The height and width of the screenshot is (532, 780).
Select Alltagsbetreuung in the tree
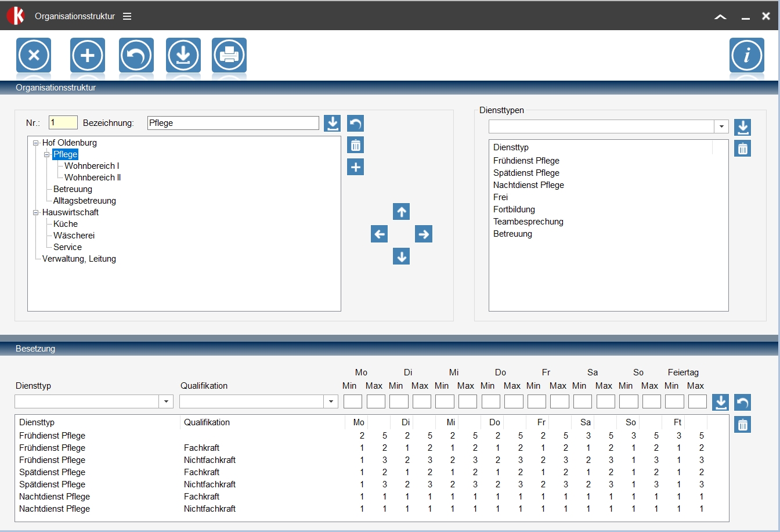tap(85, 201)
